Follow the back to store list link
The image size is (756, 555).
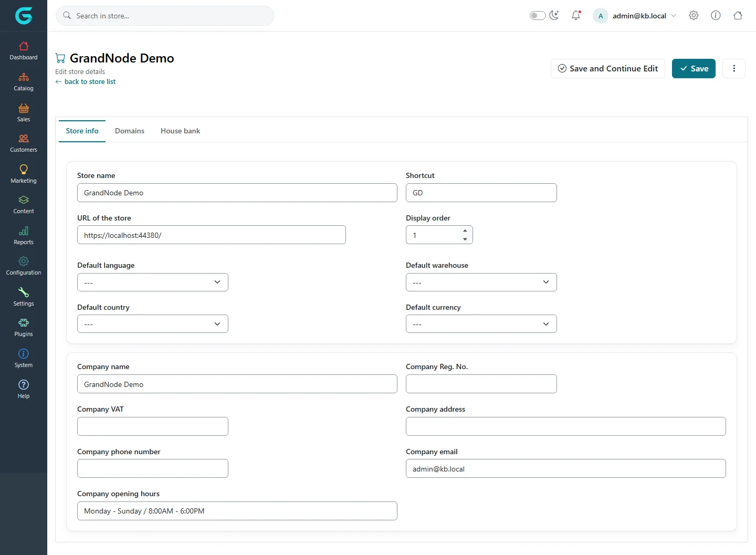tap(86, 81)
